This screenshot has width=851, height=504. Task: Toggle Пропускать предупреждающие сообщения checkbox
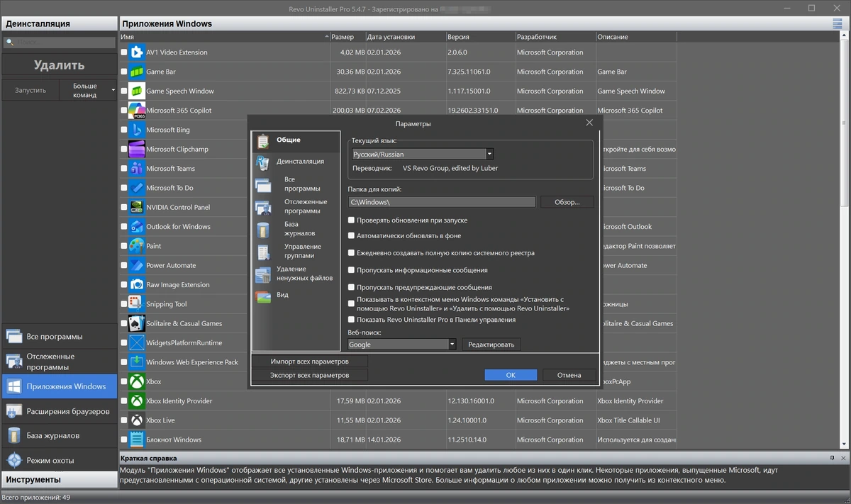(x=351, y=287)
